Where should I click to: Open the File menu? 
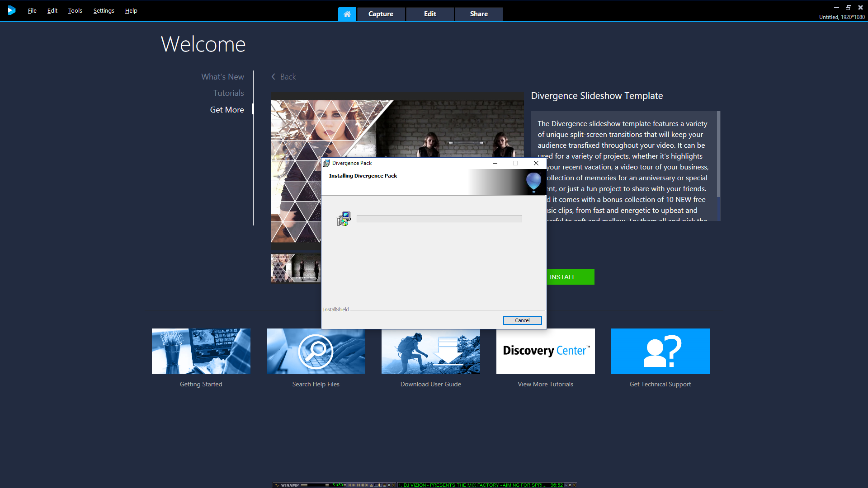[x=32, y=10]
